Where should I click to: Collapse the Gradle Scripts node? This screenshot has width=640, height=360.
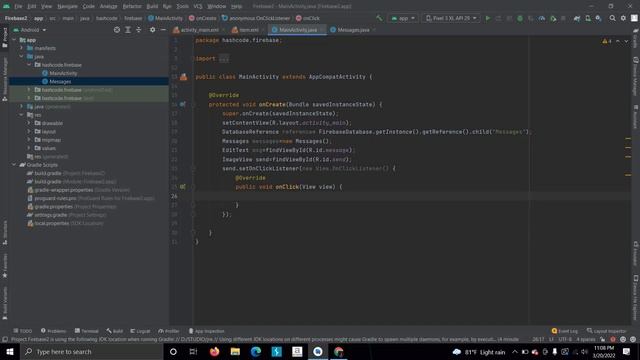point(14,165)
